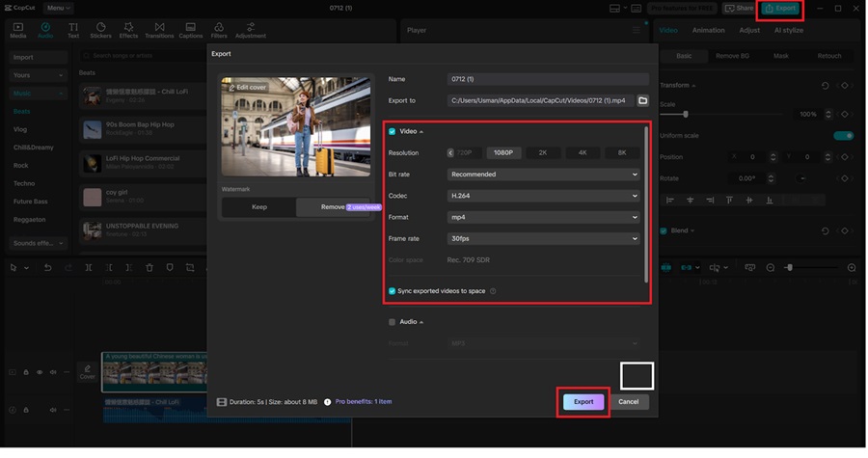Click the zoom in timeline magnifier icon

tap(852, 268)
